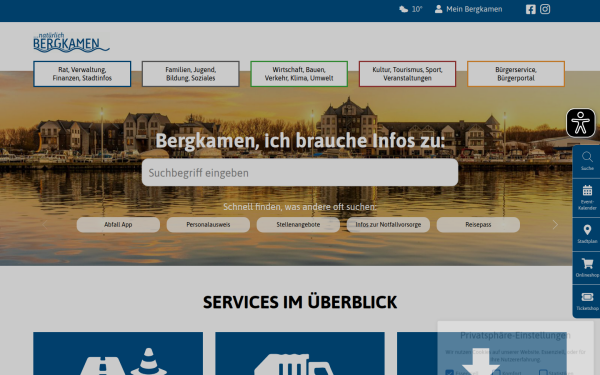Click 'Schnell finden, was andere oft suchen' text
Viewport: 600px width, 375px height.
click(x=300, y=207)
